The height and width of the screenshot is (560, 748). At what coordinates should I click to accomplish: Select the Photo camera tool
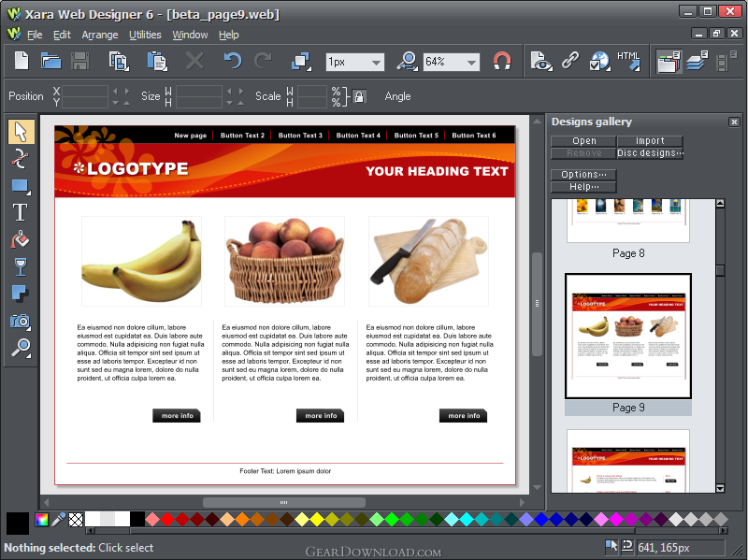(21, 322)
